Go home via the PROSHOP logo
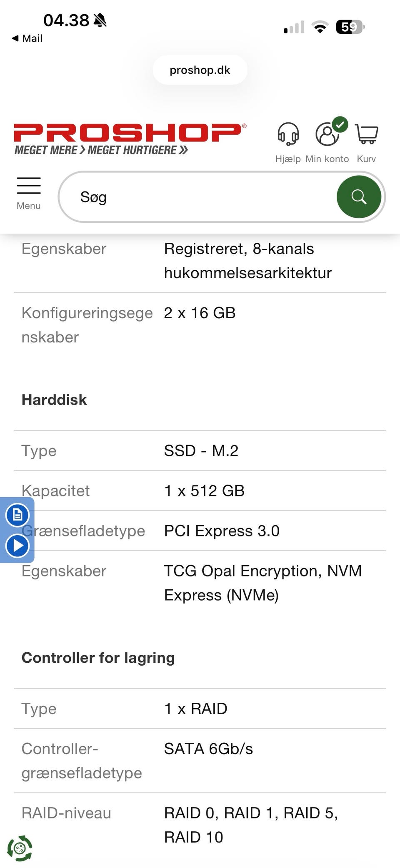400x868 pixels. 130,132
